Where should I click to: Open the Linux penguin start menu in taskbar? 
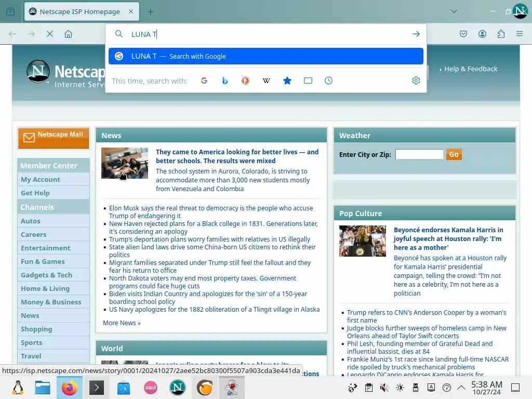click(x=18, y=388)
